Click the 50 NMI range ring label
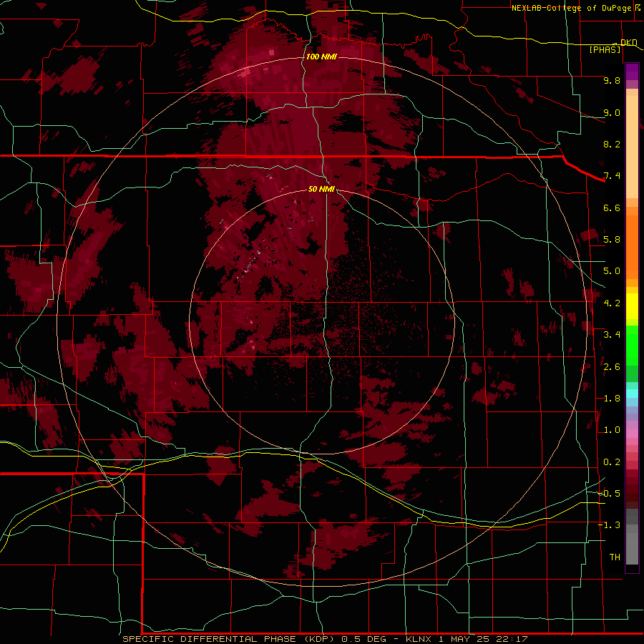The height and width of the screenshot is (644, 644). point(321,189)
